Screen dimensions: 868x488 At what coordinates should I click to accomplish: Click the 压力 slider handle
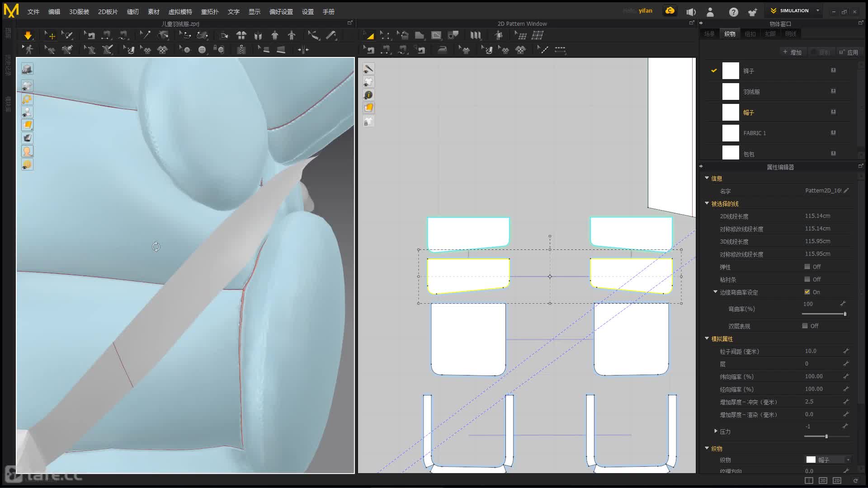tap(826, 436)
